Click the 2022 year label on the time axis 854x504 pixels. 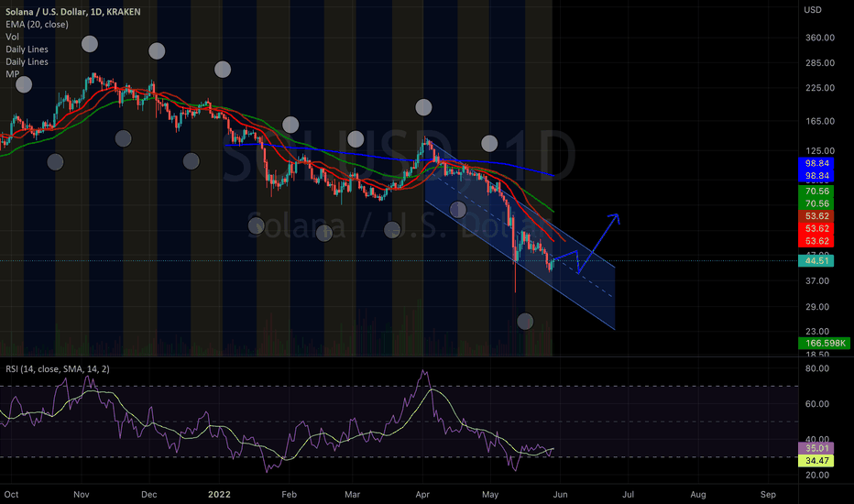pyautogui.click(x=219, y=494)
